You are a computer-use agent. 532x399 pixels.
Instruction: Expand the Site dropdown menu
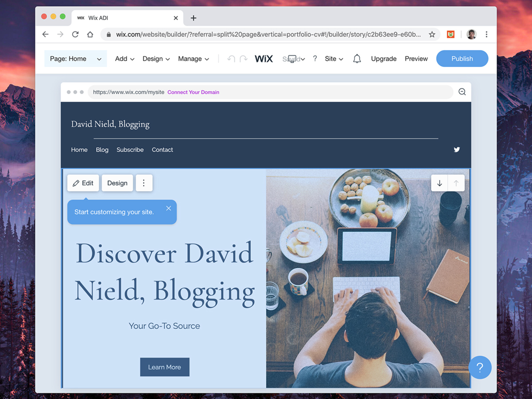pyautogui.click(x=334, y=59)
